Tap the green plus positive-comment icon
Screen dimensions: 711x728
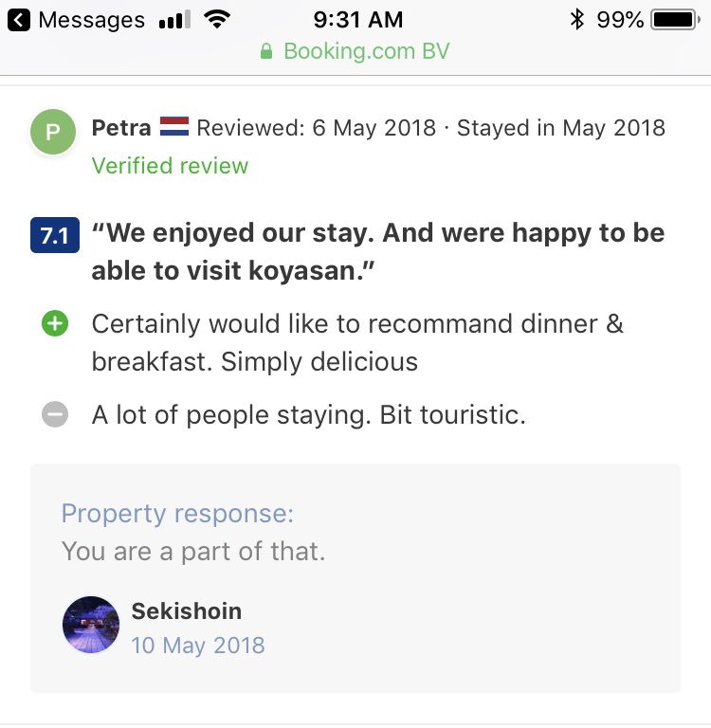click(x=55, y=323)
